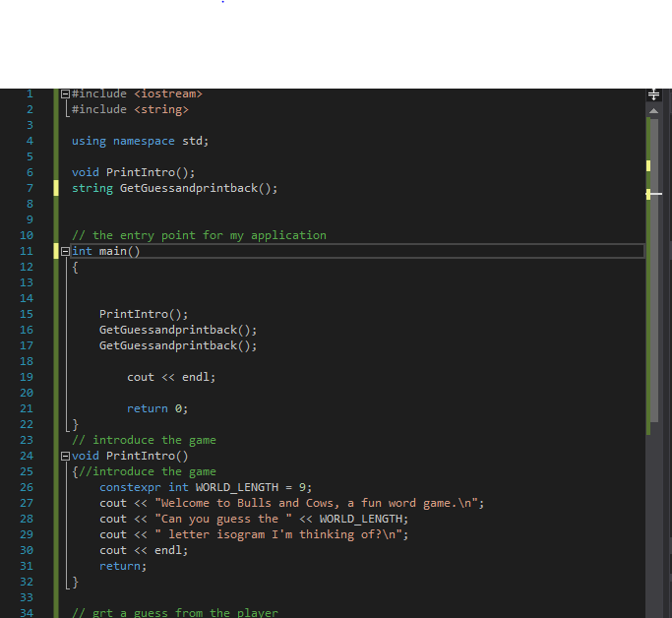The image size is (672, 618).
Task: Click the "int main()" line
Action: (106, 251)
